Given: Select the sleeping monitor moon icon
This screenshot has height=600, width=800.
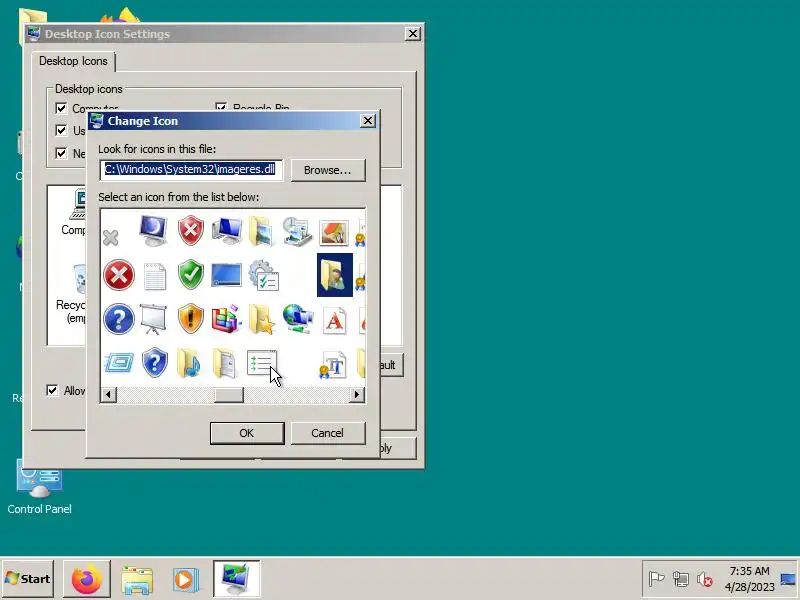Looking at the screenshot, I should 154,231.
